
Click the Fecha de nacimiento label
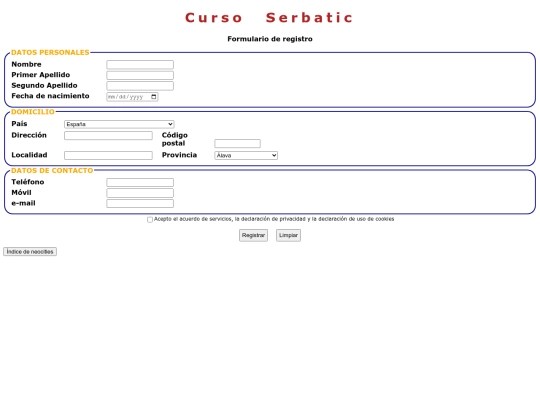(x=50, y=96)
